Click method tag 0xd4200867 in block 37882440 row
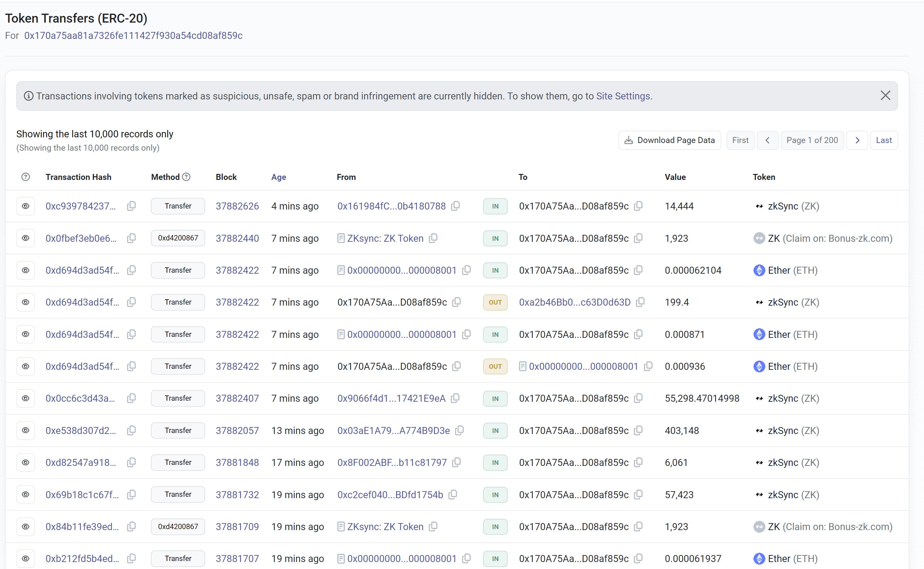Image resolution: width=924 pixels, height=569 pixels. pyautogui.click(x=178, y=238)
